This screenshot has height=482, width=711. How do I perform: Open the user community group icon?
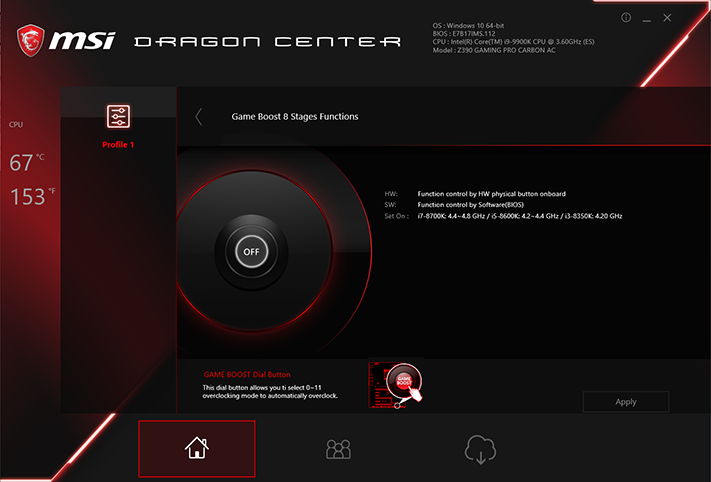point(338,449)
